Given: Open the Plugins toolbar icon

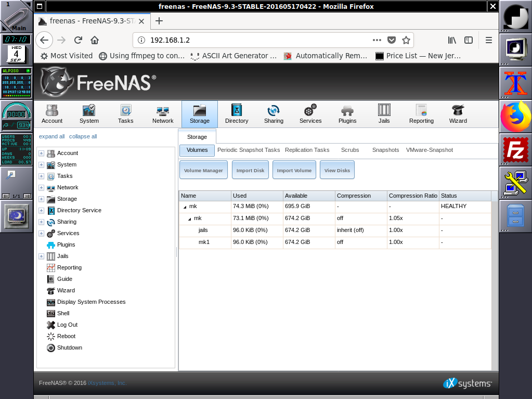Looking at the screenshot, I should 347,114.
